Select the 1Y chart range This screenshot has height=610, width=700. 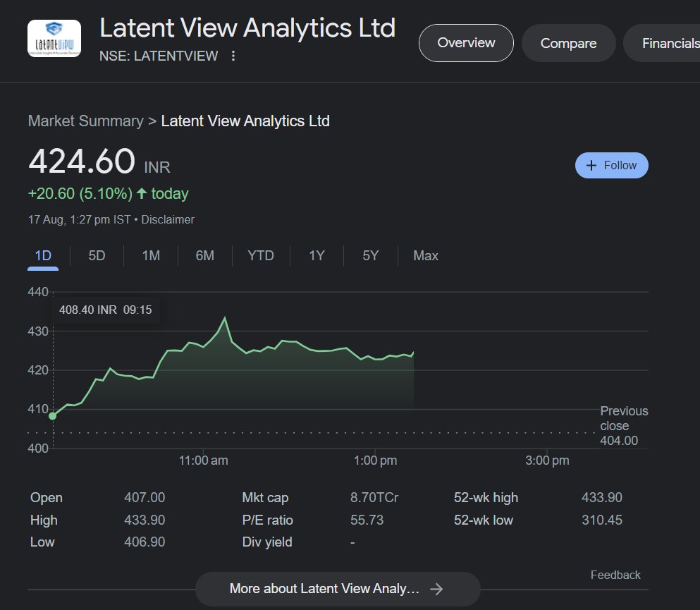[x=317, y=255]
